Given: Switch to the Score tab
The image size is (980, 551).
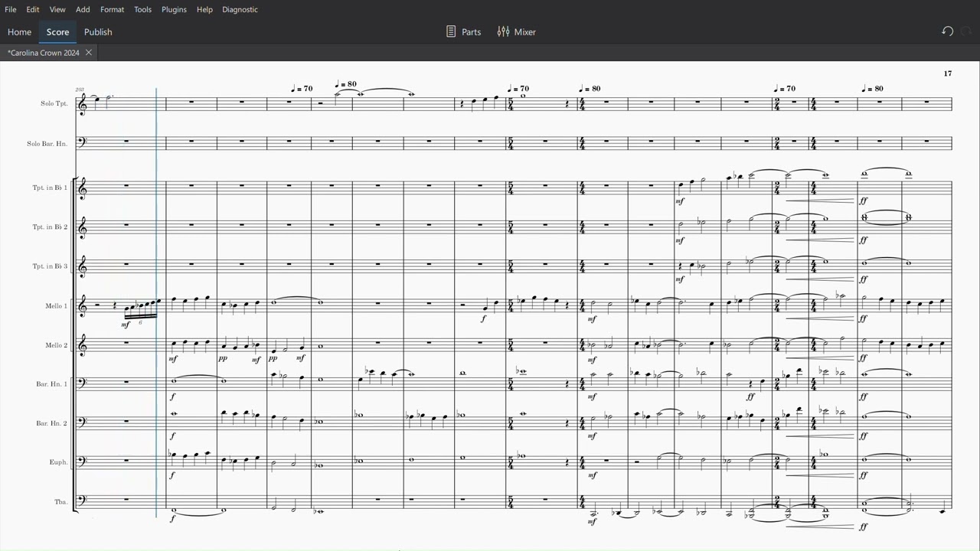Looking at the screenshot, I should 57,31.
